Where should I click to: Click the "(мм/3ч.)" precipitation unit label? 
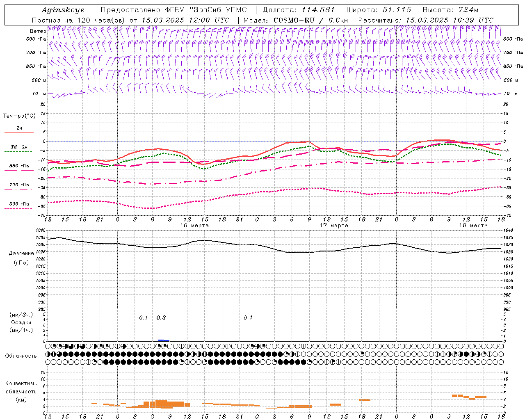click(21, 315)
